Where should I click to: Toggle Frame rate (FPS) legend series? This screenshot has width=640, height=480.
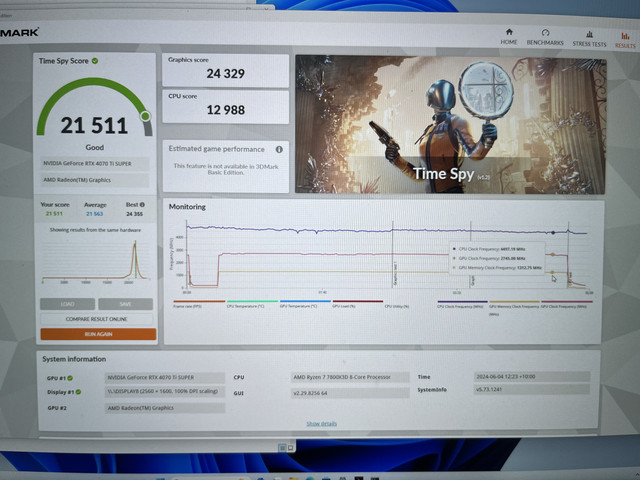tap(199, 304)
